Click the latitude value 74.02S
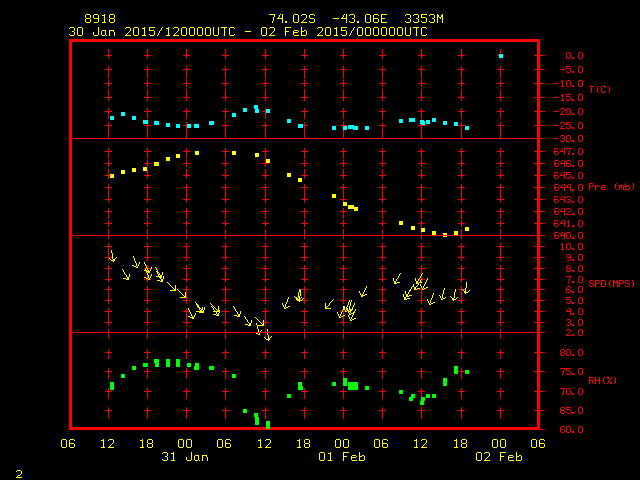640x480 pixels. 290,19
